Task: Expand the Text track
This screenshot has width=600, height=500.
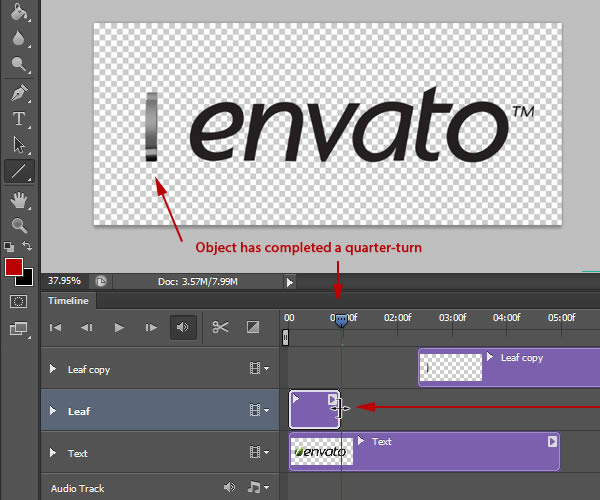Action: (x=53, y=453)
